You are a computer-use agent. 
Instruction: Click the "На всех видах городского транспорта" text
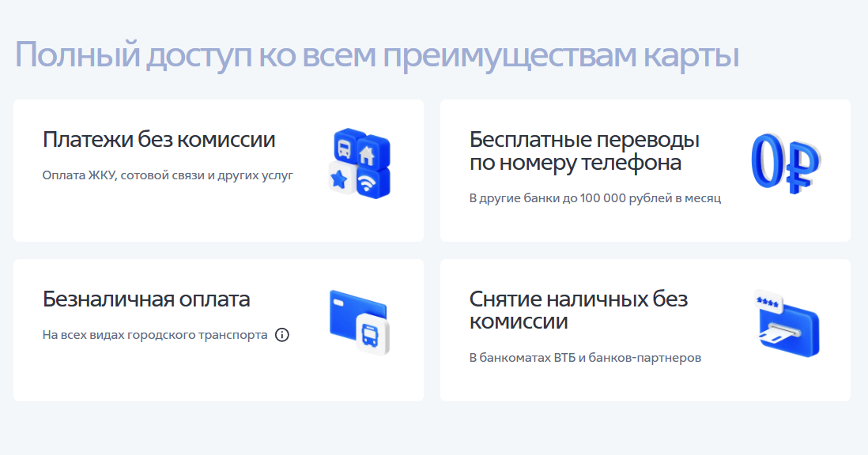(x=155, y=335)
